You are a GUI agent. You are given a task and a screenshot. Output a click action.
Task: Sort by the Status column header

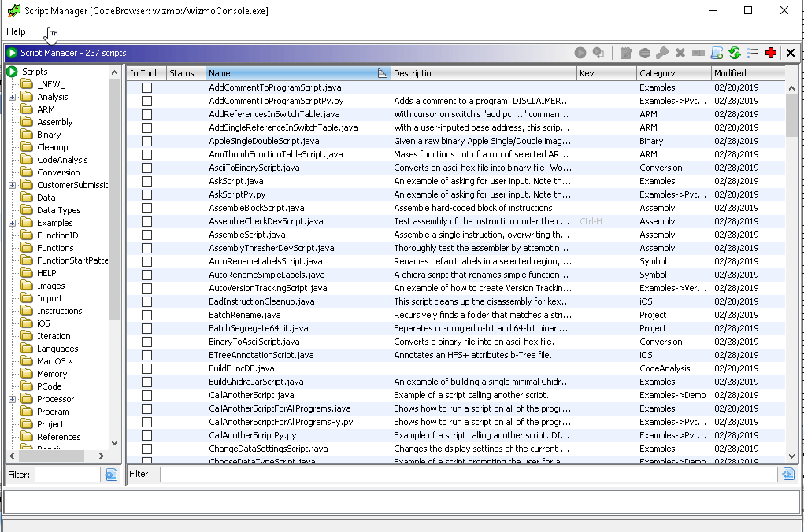coord(186,73)
